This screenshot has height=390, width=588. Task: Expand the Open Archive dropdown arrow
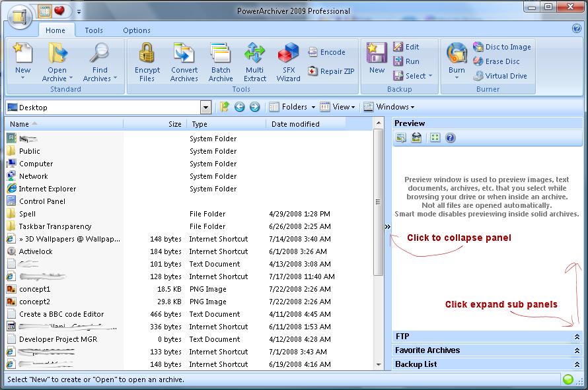(x=71, y=79)
